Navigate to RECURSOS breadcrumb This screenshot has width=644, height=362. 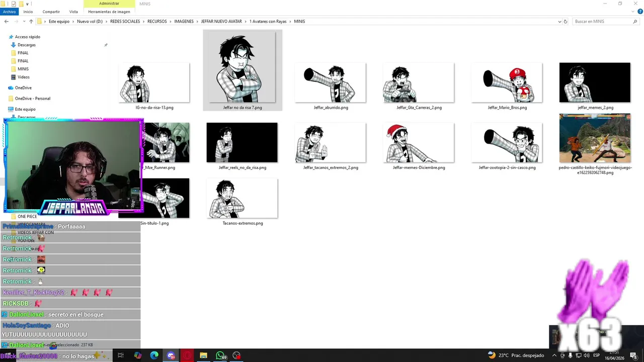157,22
